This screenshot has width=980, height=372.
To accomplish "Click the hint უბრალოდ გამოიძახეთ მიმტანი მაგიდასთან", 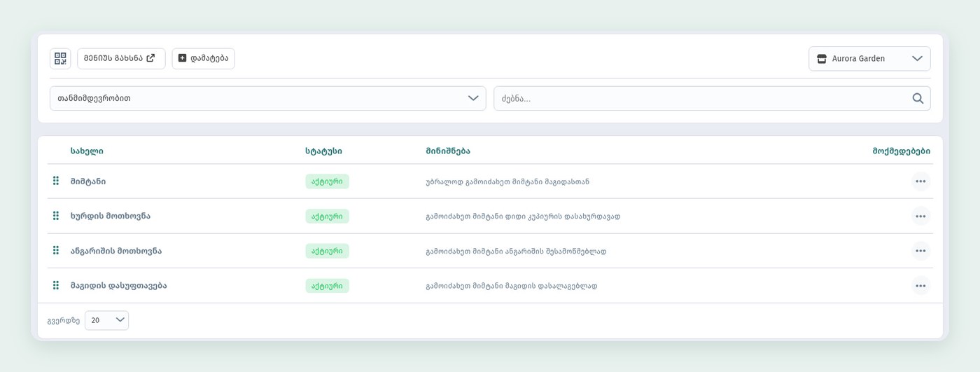I will coord(507,181).
